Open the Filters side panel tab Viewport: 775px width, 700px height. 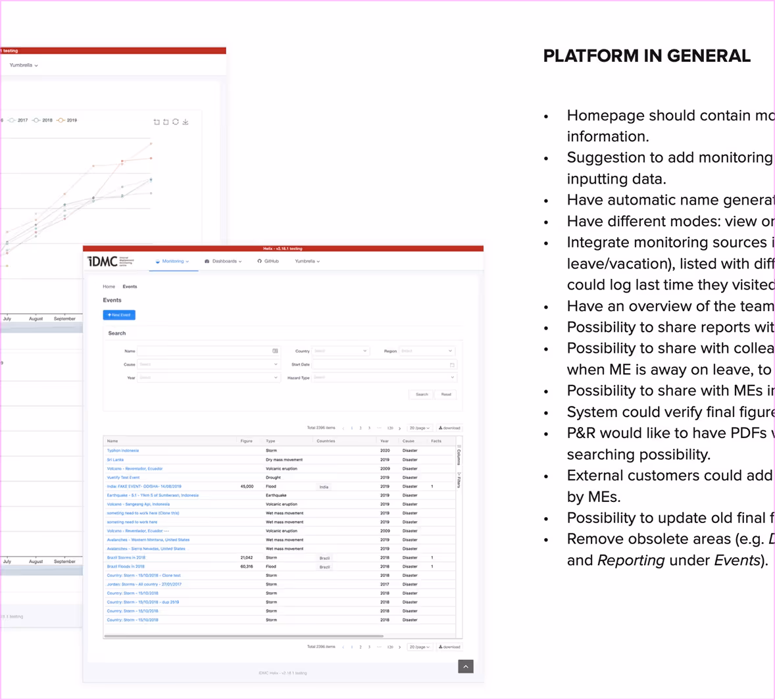click(x=459, y=480)
